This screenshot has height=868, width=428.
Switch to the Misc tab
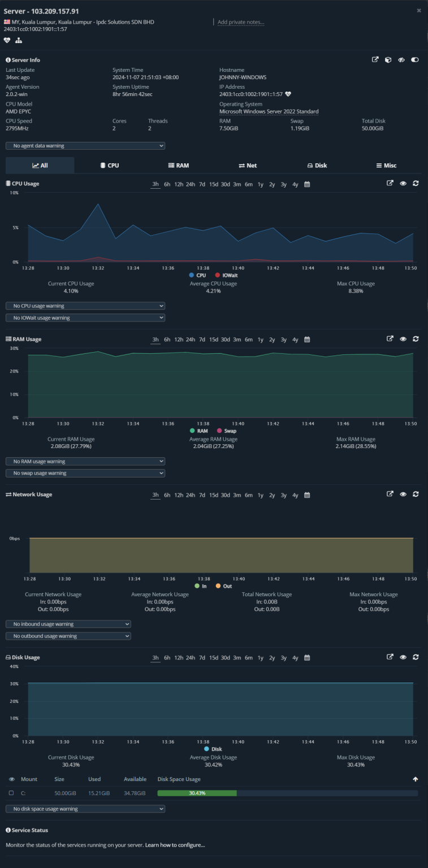point(386,166)
